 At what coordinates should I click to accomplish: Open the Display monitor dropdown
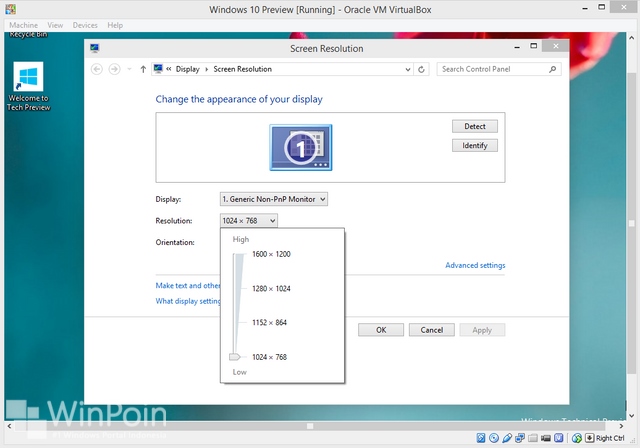click(273, 199)
